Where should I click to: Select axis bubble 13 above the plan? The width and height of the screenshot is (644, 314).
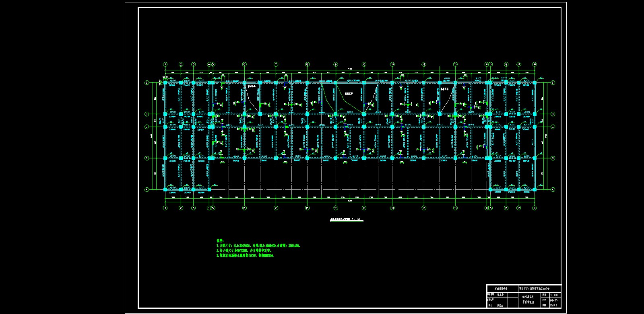[x=455, y=64]
